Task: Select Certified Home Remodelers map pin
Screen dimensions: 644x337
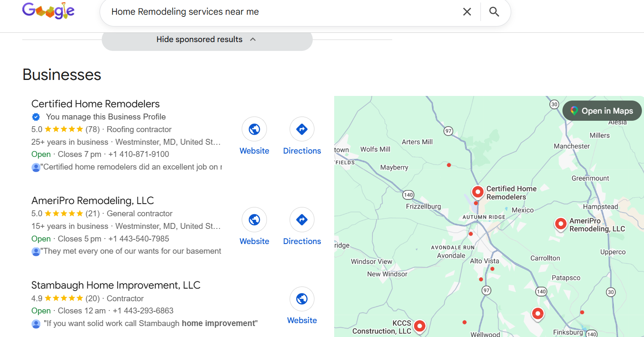Action: [478, 192]
